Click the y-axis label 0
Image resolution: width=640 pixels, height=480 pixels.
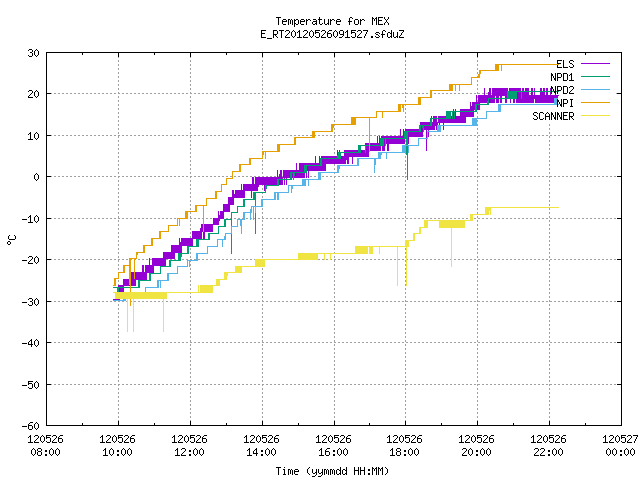pyautogui.click(x=37, y=177)
